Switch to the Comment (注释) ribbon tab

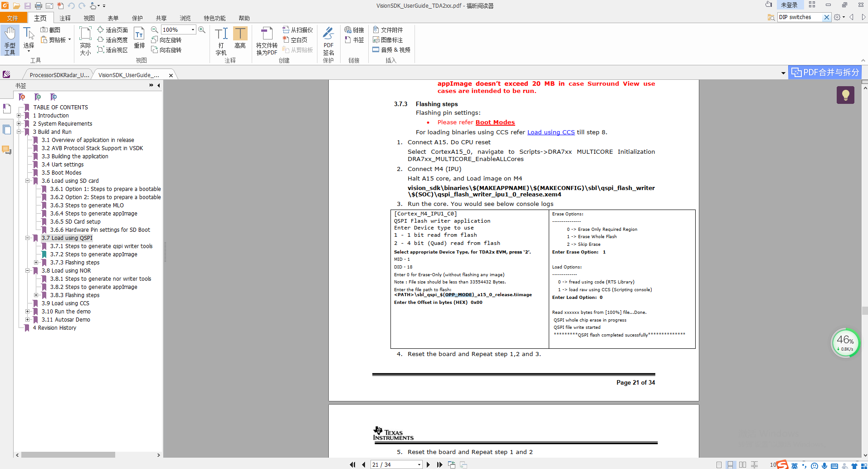coord(65,18)
